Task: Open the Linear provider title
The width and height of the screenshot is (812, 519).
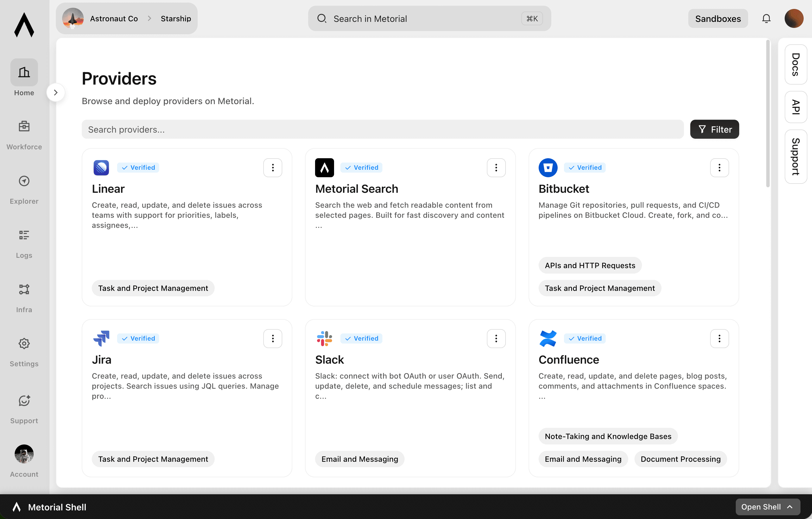Action: [x=108, y=189]
